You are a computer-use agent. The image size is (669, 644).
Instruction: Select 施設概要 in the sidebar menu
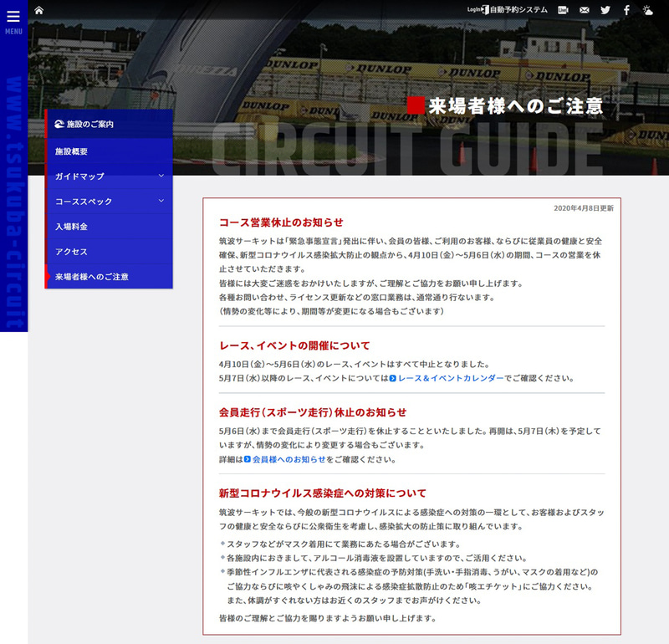(x=73, y=151)
